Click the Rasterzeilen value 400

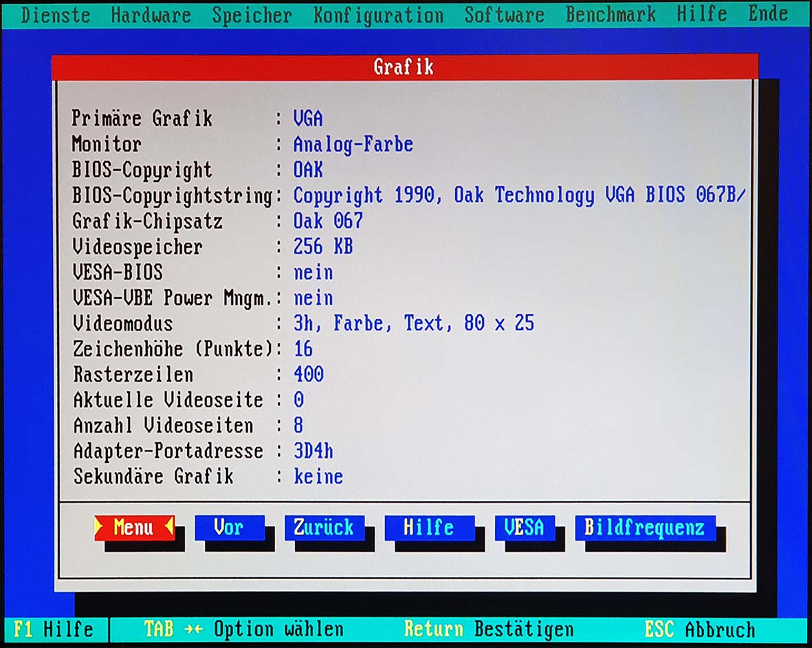tap(309, 374)
